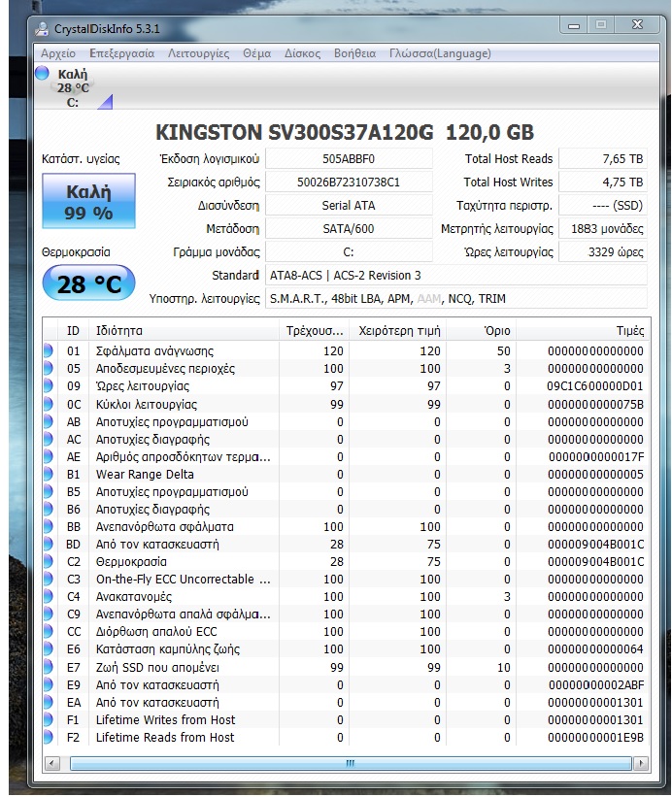Close the CrystalDiskInfo window

tap(637, 24)
